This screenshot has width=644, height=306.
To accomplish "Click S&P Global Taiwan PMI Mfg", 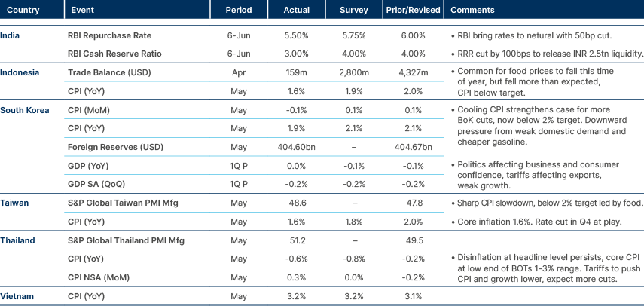I will click(x=123, y=203).
